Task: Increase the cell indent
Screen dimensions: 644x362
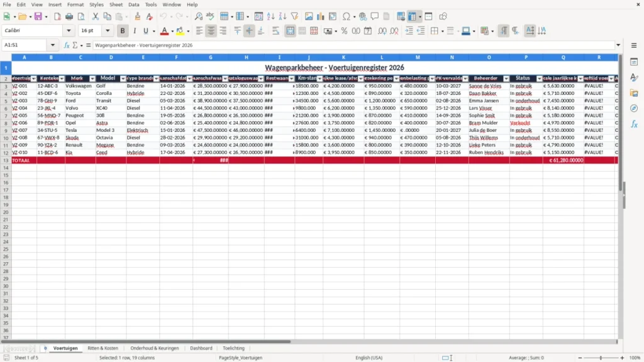Action: tap(409, 31)
